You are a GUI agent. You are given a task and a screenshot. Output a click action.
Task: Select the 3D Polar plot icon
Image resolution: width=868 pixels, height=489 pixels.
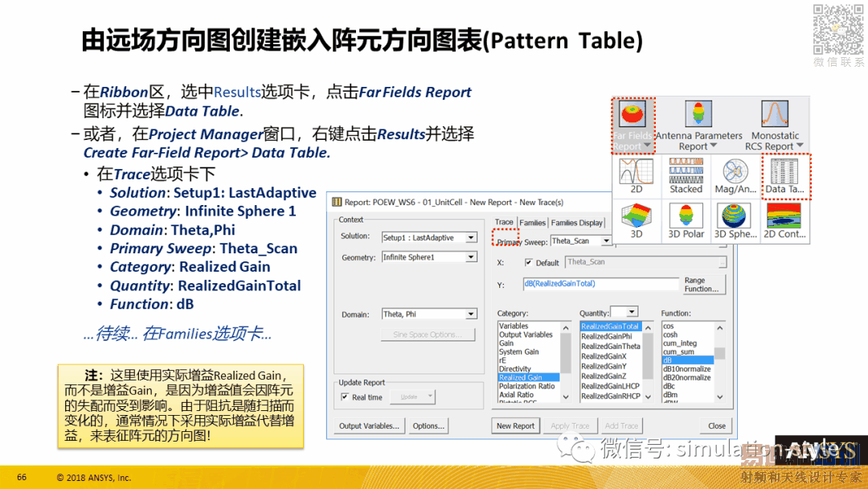pyautogui.click(x=686, y=216)
